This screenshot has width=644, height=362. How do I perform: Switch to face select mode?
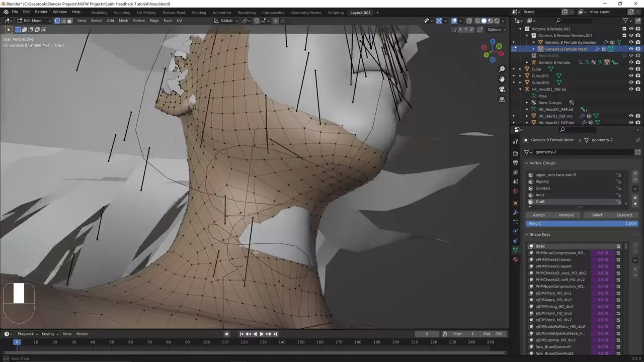[x=69, y=21]
